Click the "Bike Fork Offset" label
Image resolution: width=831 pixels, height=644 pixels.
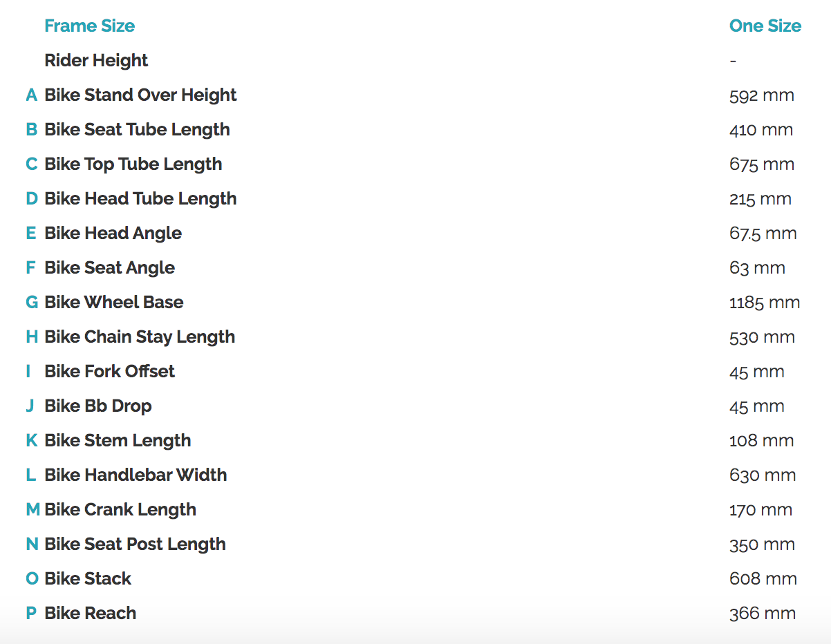click(109, 372)
